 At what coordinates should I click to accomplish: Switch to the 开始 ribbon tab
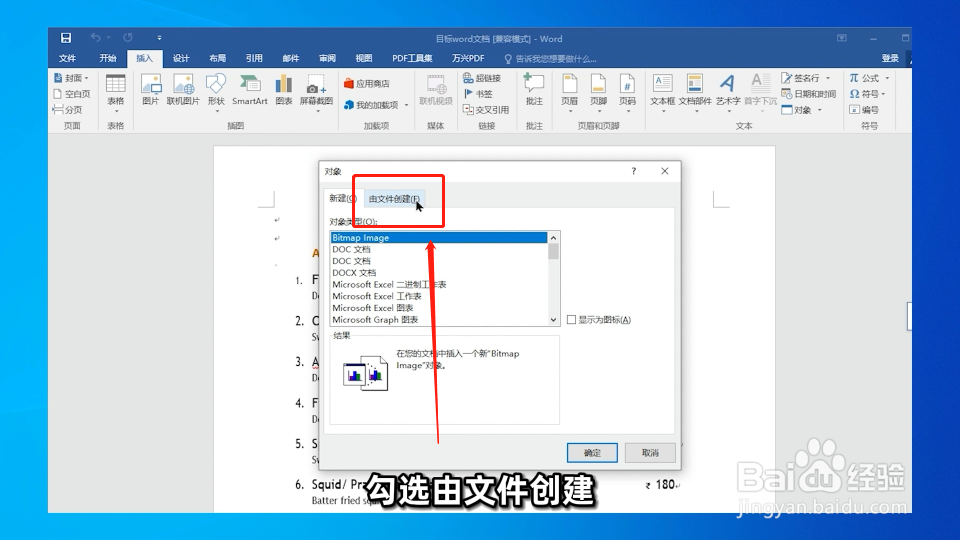point(108,58)
